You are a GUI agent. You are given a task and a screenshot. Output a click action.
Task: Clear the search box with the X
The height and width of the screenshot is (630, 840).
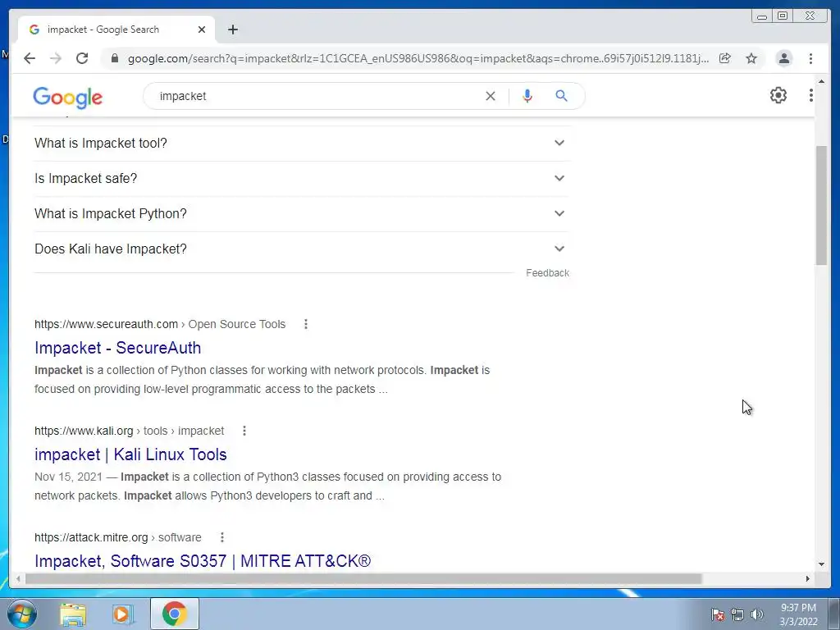coord(491,96)
